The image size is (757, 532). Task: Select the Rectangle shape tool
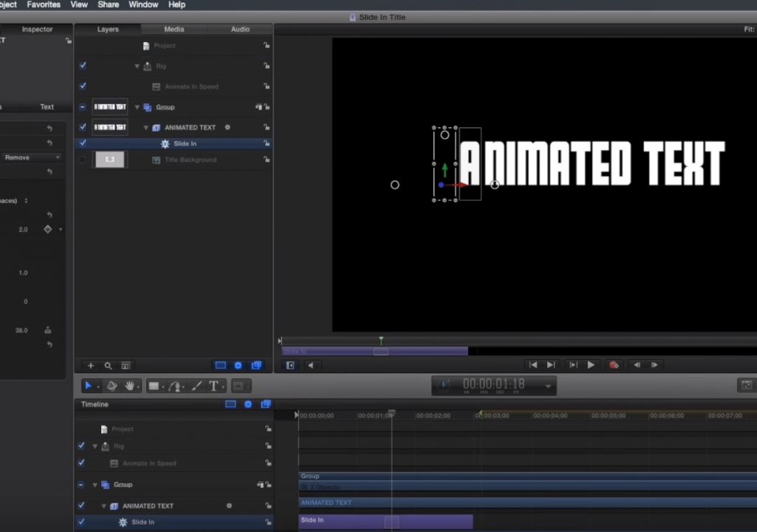[154, 386]
